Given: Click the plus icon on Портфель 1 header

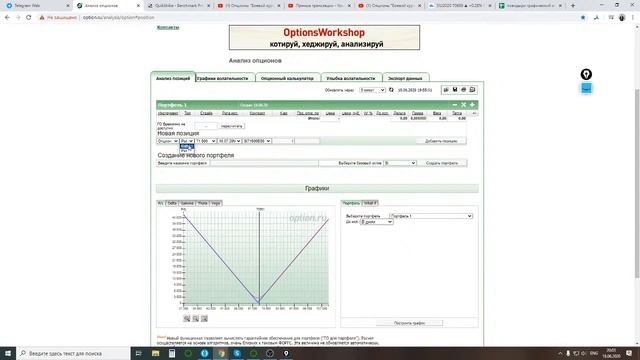Looking at the screenshot, I should [472, 105].
